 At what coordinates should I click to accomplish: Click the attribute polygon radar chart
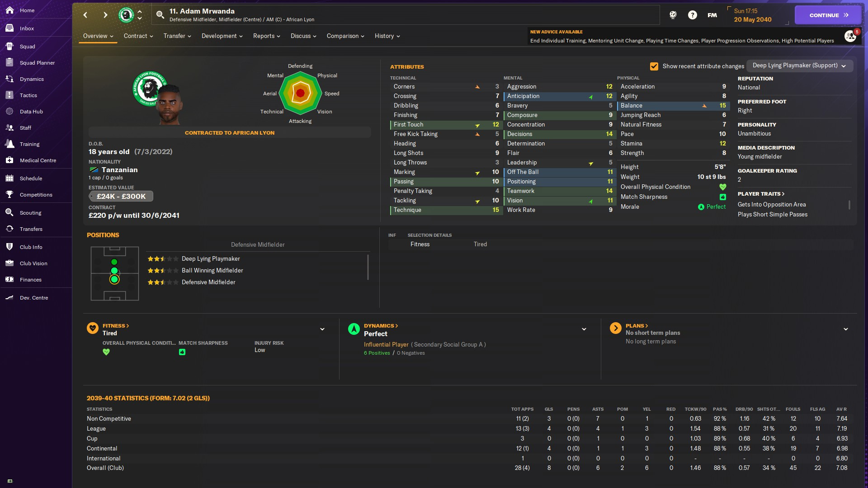[x=300, y=94]
